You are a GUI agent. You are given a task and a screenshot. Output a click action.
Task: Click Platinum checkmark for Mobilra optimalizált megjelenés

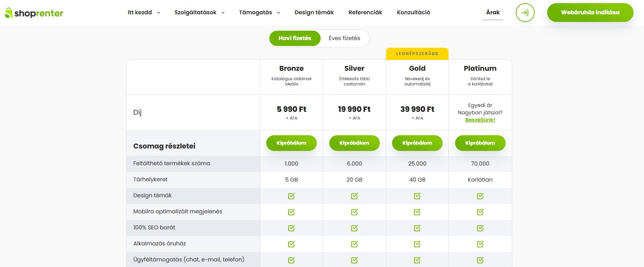pyautogui.click(x=480, y=212)
